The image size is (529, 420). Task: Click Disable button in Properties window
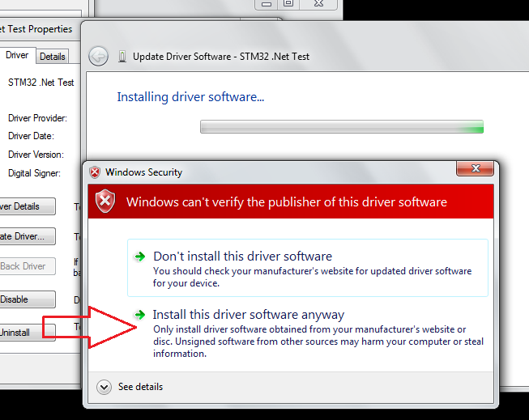pos(28,299)
